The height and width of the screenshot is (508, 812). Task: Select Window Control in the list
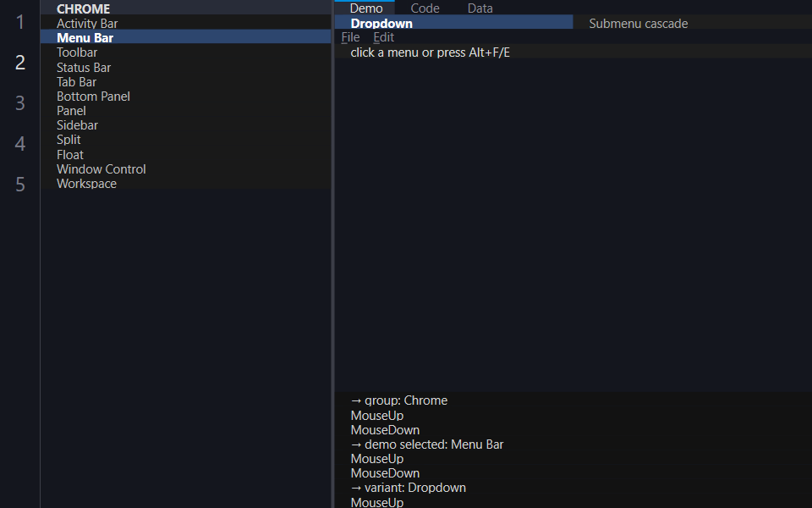pos(185,169)
